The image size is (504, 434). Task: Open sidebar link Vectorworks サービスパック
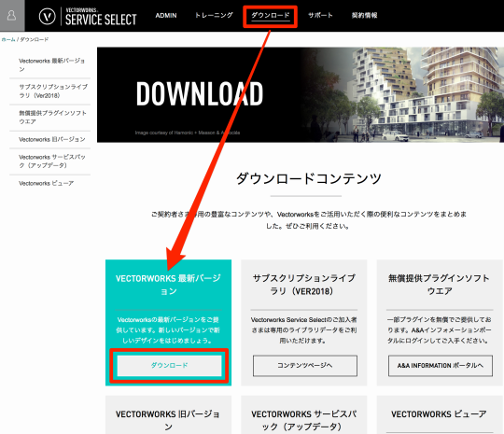pos(52,161)
